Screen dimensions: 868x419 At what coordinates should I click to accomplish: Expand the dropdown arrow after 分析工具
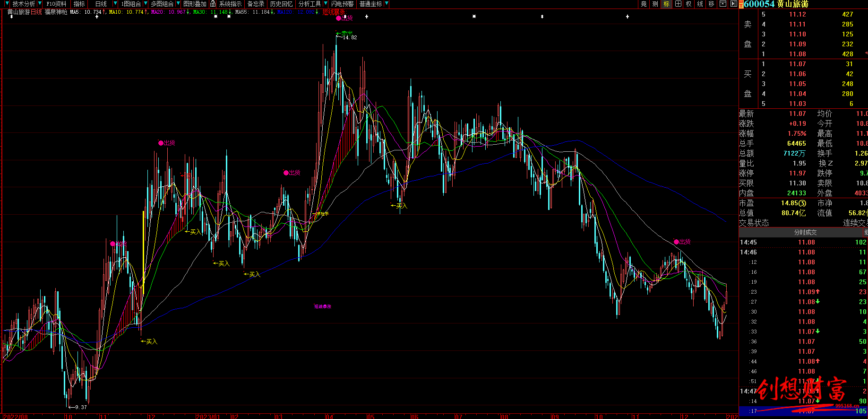(x=326, y=4)
